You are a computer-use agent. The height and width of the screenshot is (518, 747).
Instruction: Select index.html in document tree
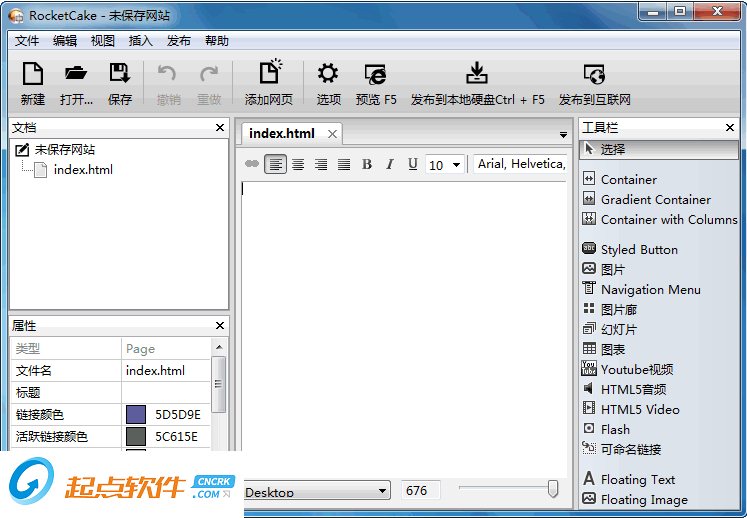83,170
